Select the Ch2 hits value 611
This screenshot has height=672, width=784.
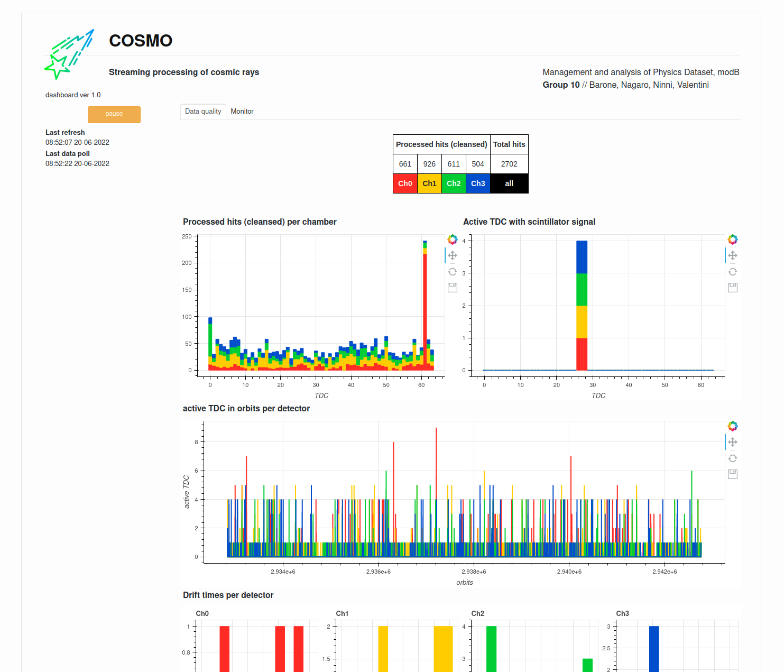coord(454,164)
